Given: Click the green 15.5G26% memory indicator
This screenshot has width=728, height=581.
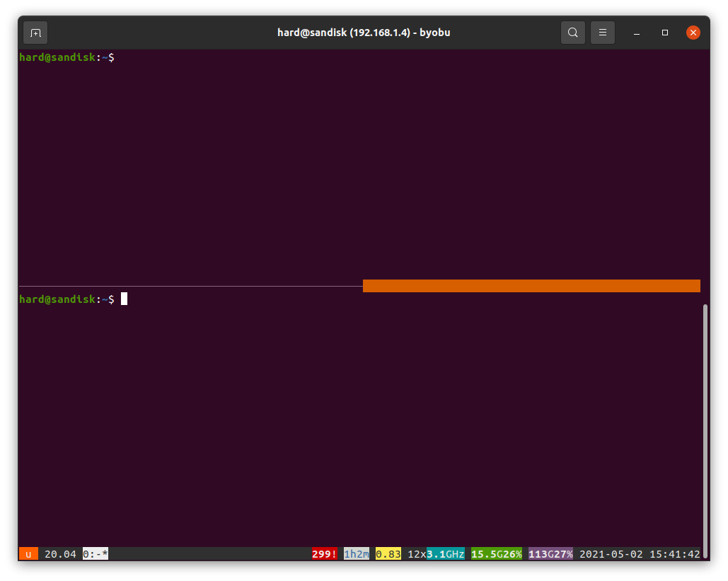Looking at the screenshot, I should (496, 554).
